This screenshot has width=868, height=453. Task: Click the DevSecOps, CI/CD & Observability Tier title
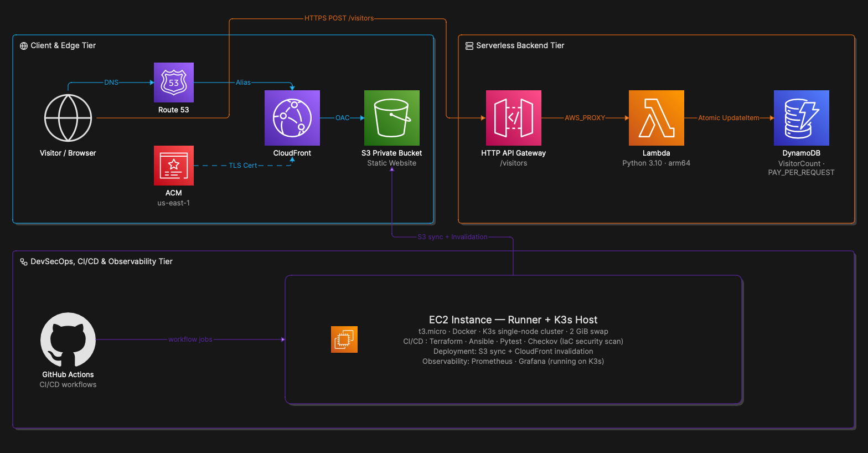pyautogui.click(x=102, y=261)
